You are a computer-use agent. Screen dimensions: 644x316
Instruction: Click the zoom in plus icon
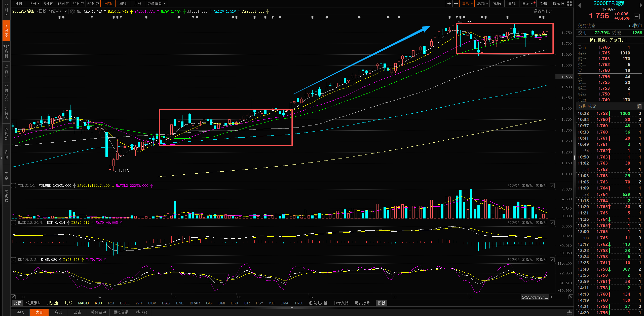[x=449, y=4]
